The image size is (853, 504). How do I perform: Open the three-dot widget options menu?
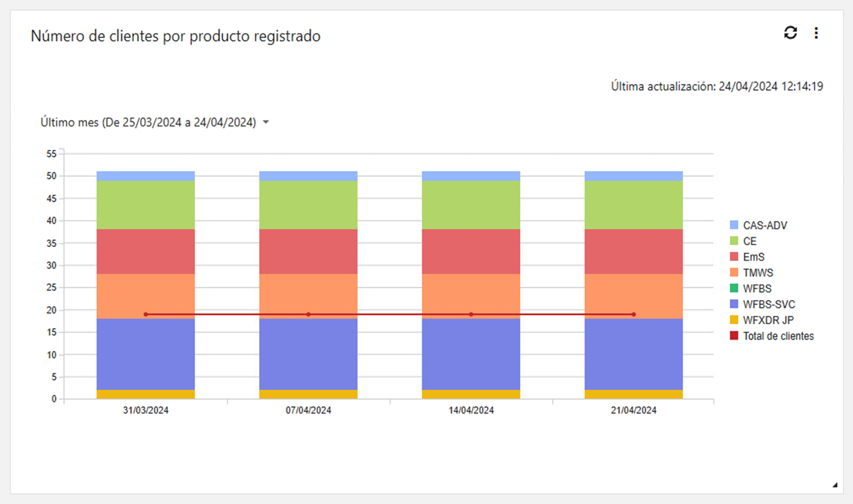tap(816, 33)
